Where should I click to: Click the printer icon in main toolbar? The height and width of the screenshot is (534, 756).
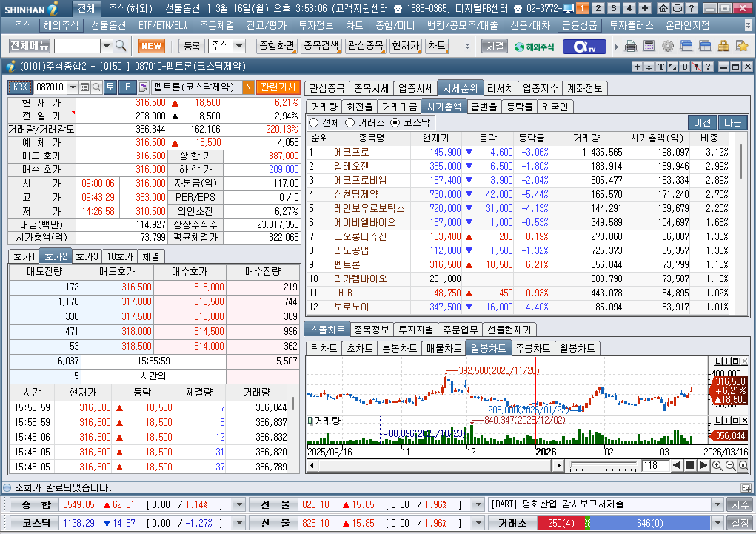point(630,47)
